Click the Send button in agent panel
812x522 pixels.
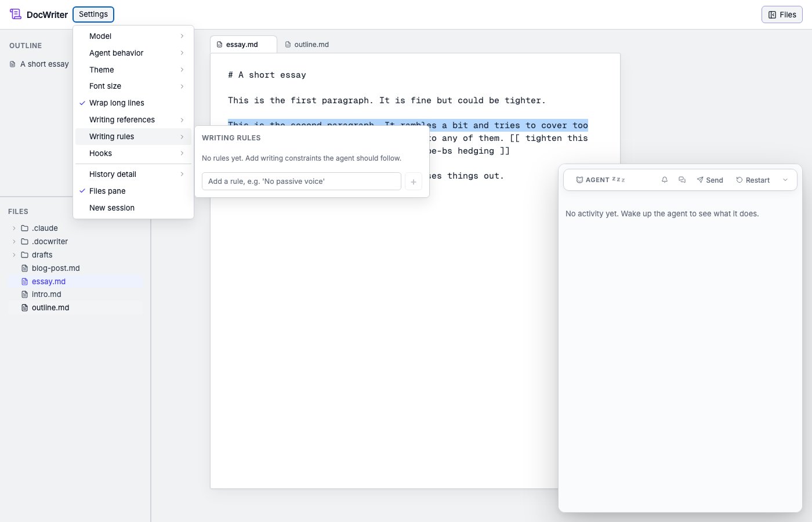[x=710, y=180]
